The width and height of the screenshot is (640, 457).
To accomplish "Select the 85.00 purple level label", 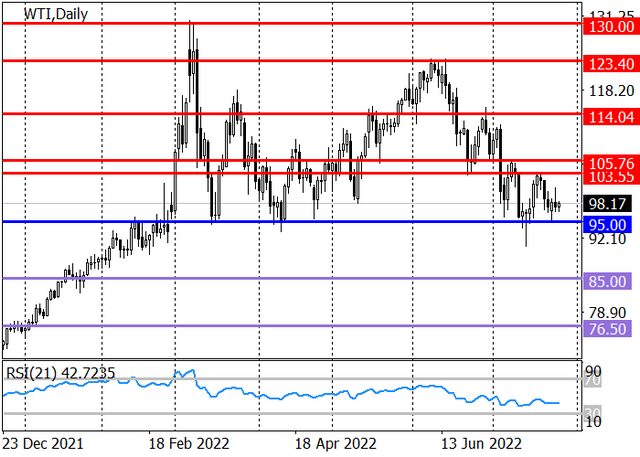I will [607, 282].
